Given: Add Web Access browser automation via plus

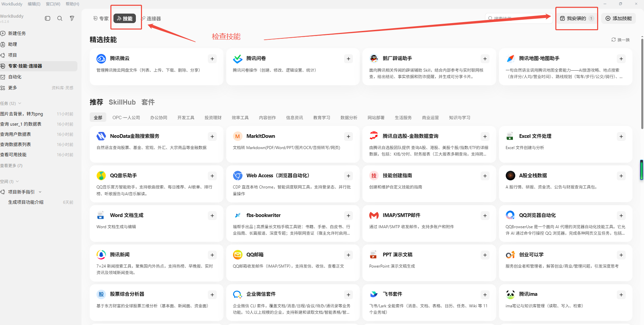Looking at the screenshot, I should coord(348,176).
